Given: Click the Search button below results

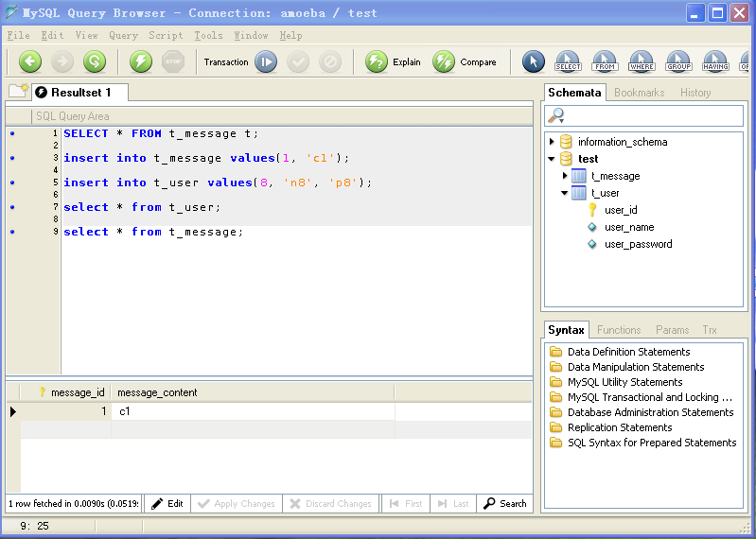Looking at the screenshot, I should tap(505, 503).
